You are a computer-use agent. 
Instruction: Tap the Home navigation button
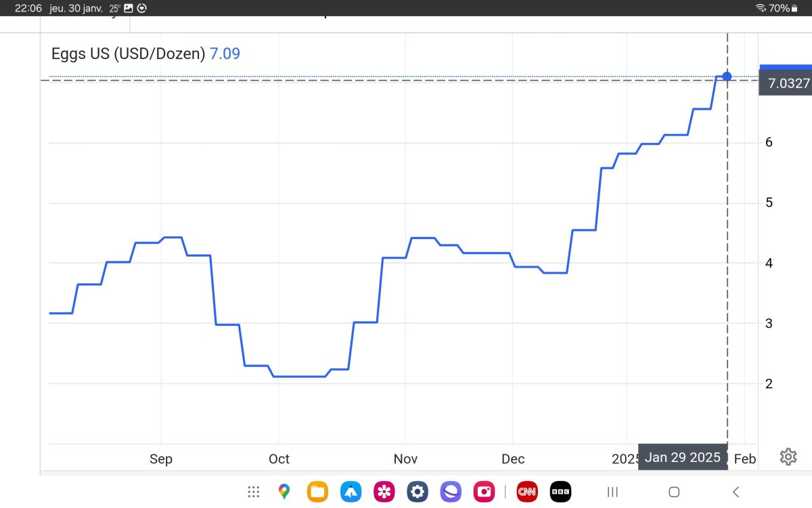point(674,492)
